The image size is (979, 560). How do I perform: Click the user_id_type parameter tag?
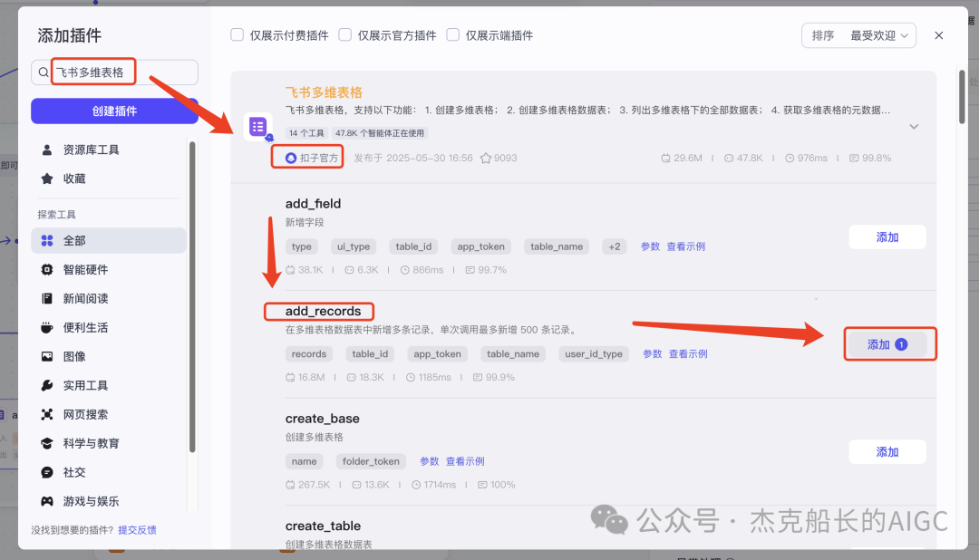[x=593, y=354]
